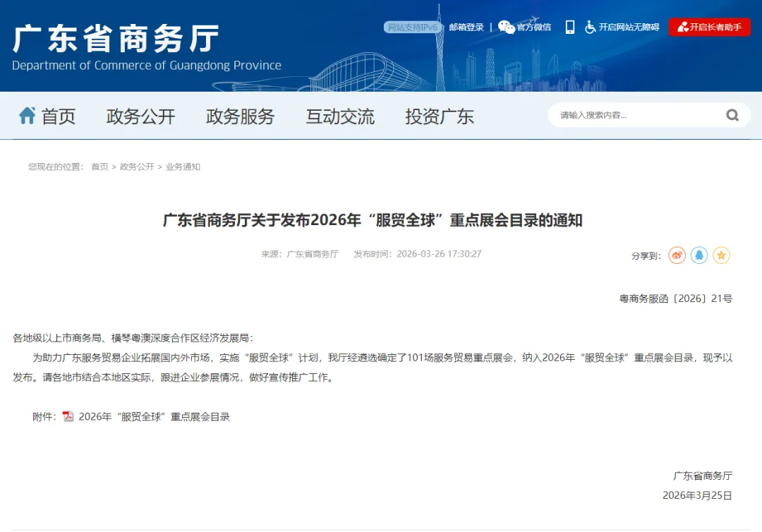Click Department of Commerce of Guangdong Province text
762x532 pixels.
tap(146, 66)
